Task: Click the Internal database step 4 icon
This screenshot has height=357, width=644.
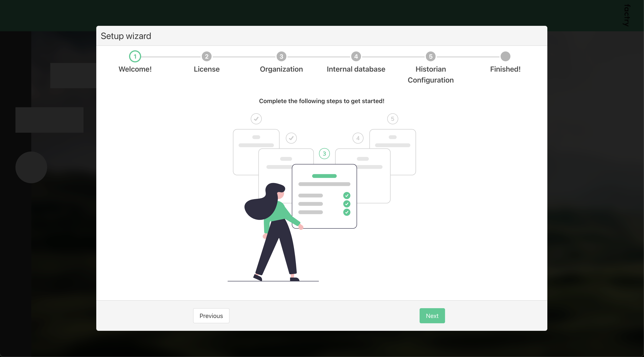Action: click(x=356, y=56)
